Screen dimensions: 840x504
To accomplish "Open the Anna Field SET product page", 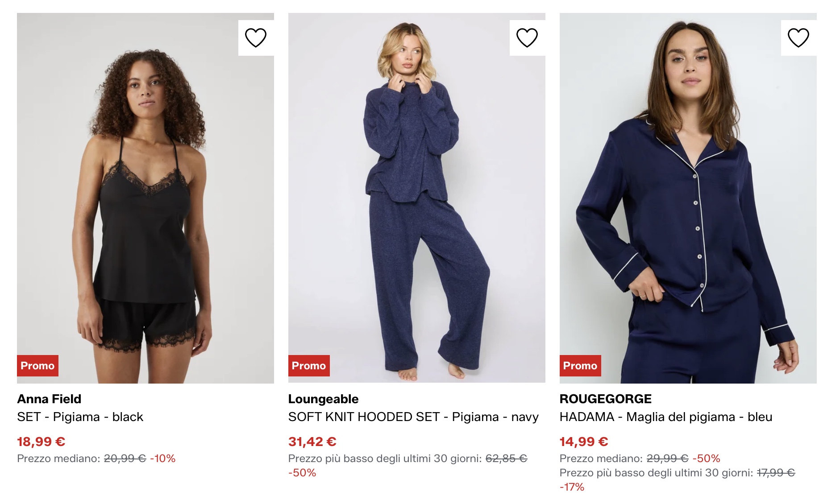I will point(79,417).
